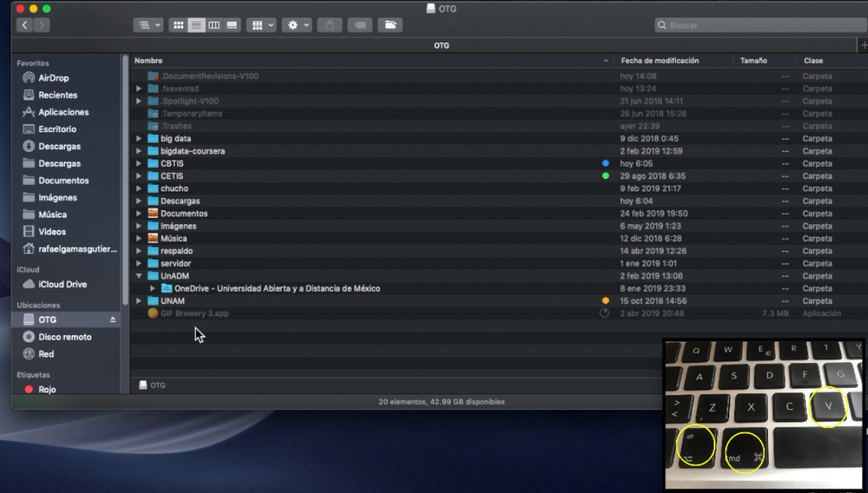Open the Action gear dropdown menu
Image resolution: width=868 pixels, height=493 pixels.
point(298,25)
